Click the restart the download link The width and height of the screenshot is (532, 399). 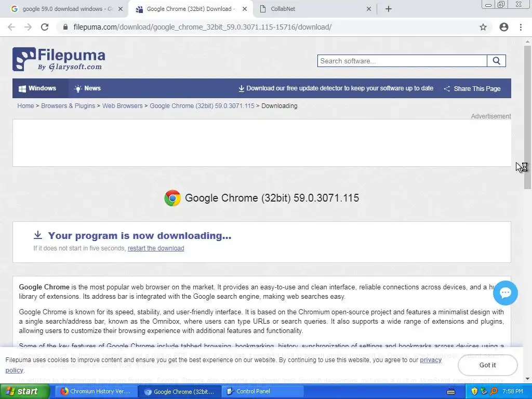click(156, 248)
